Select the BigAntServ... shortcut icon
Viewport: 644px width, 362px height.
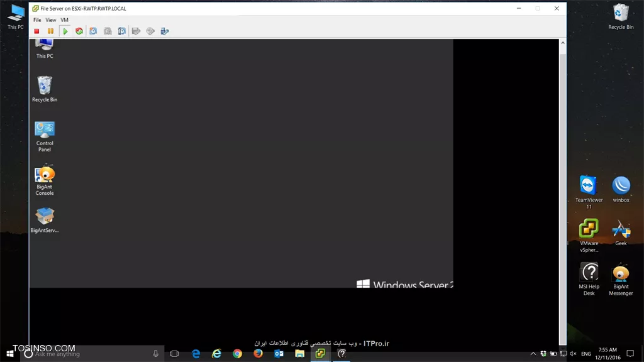pyautogui.click(x=45, y=220)
